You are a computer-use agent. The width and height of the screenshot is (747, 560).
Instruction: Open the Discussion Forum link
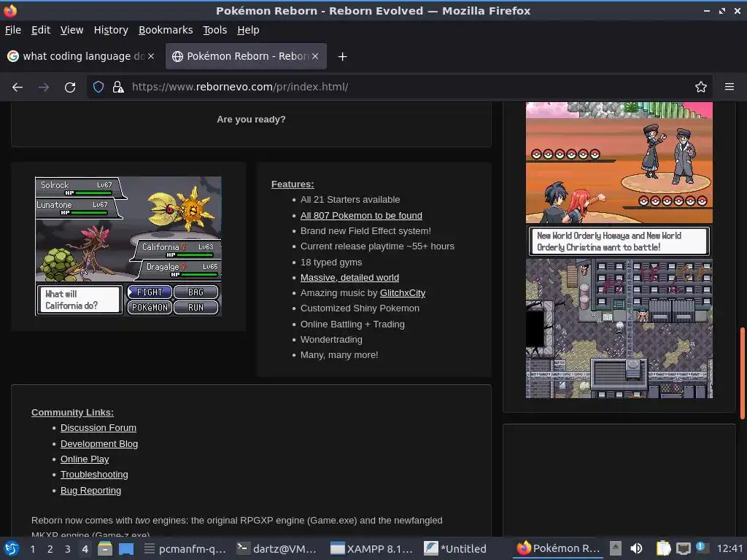click(98, 427)
